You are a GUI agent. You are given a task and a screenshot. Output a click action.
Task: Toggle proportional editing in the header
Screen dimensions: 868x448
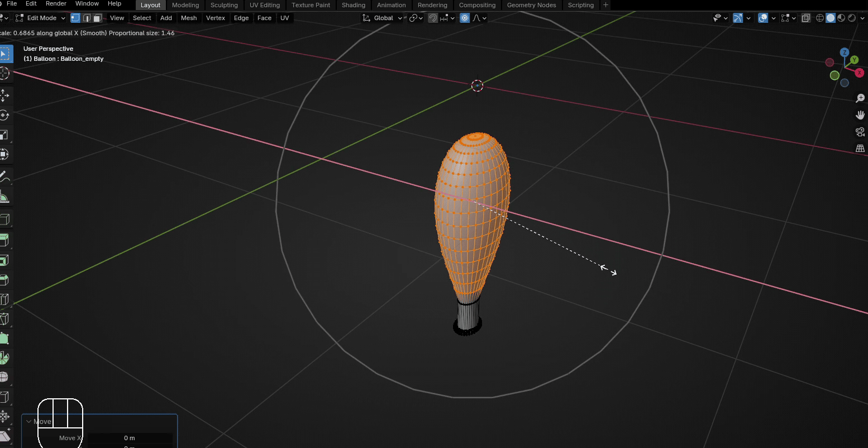coord(465,18)
